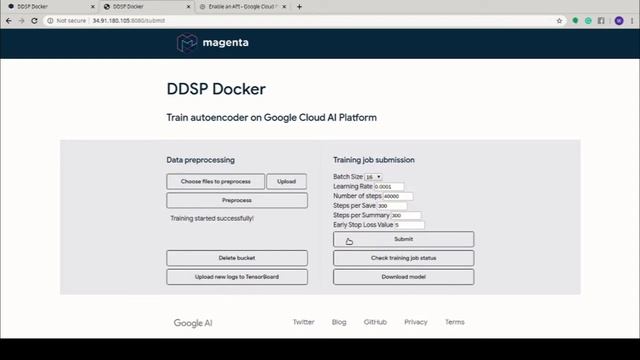Click the magenta wordmark in header
Image resolution: width=640 pixels, height=360 pixels.
pyautogui.click(x=225, y=42)
